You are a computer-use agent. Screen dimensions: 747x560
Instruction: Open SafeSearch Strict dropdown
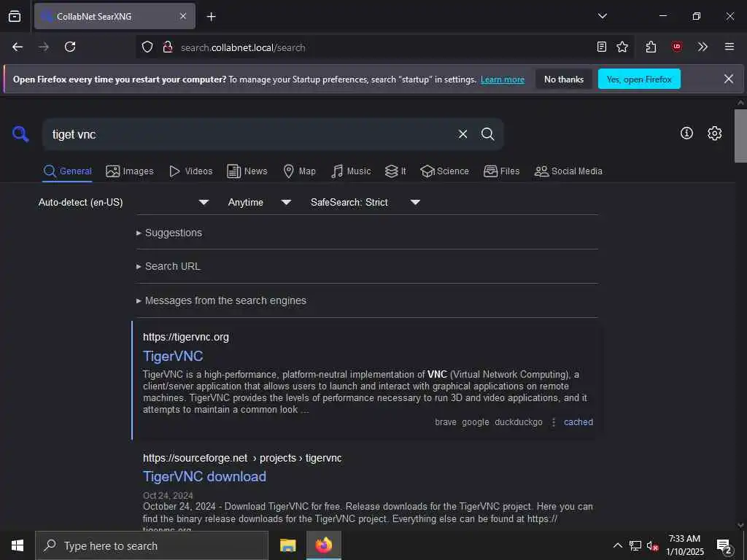click(365, 203)
